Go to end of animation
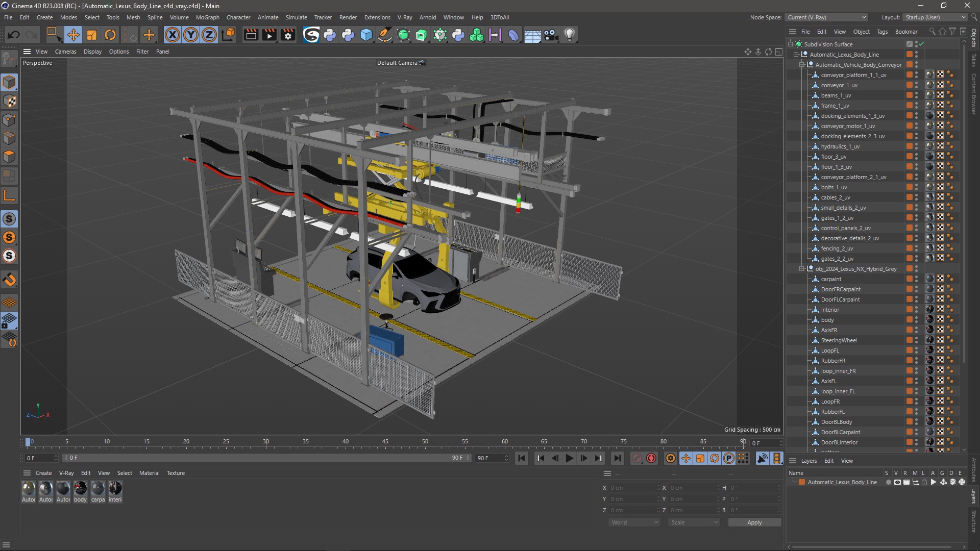Image resolution: width=980 pixels, height=551 pixels. pyautogui.click(x=617, y=458)
